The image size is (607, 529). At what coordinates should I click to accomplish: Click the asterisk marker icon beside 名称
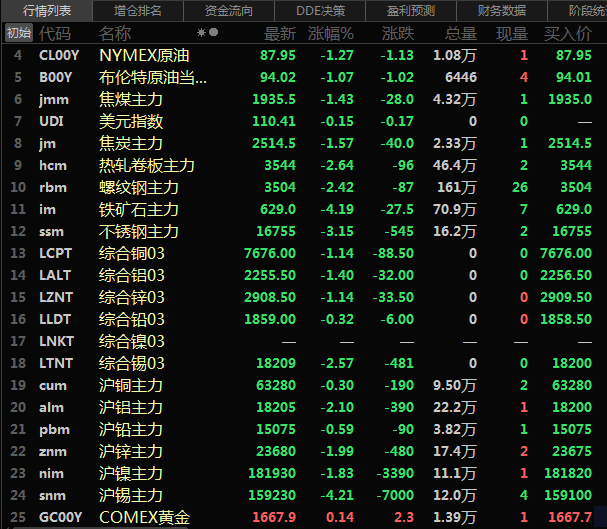pos(201,33)
